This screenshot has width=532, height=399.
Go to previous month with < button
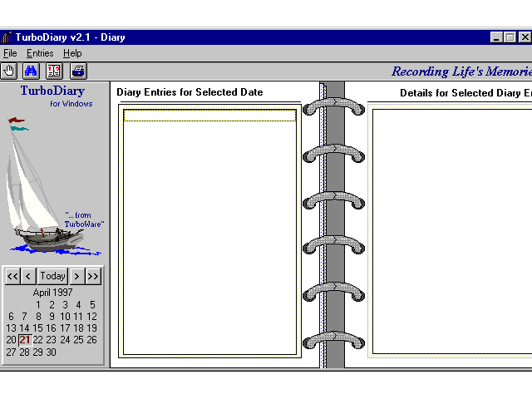pyautogui.click(x=28, y=276)
